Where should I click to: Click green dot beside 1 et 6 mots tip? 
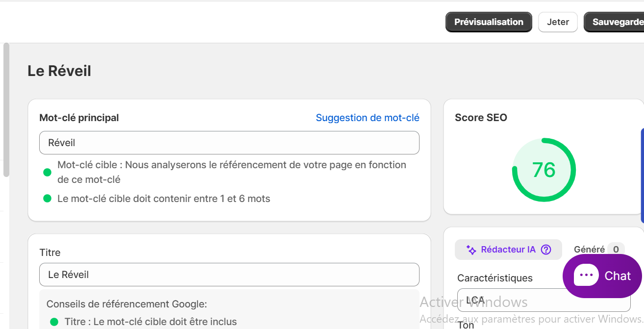(x=48, y=199)
